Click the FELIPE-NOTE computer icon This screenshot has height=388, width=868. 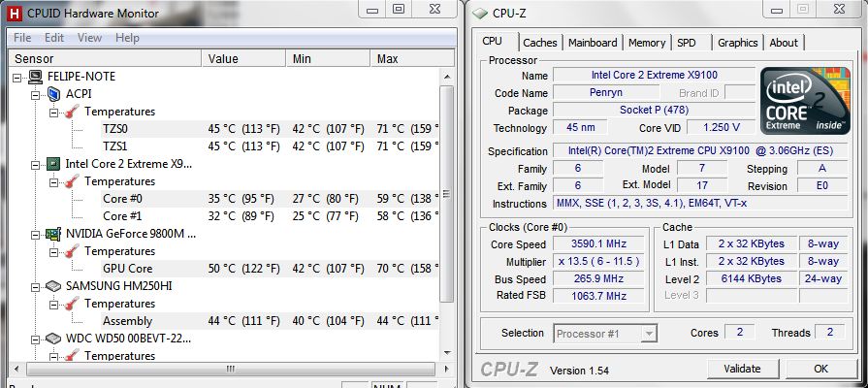[36, 77]
